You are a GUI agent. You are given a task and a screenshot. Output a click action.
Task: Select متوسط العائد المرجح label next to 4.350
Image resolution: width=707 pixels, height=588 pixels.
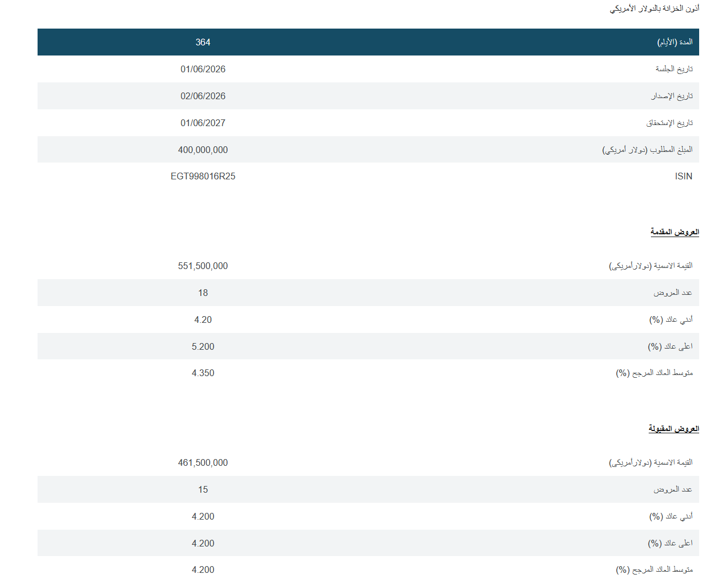654,373
